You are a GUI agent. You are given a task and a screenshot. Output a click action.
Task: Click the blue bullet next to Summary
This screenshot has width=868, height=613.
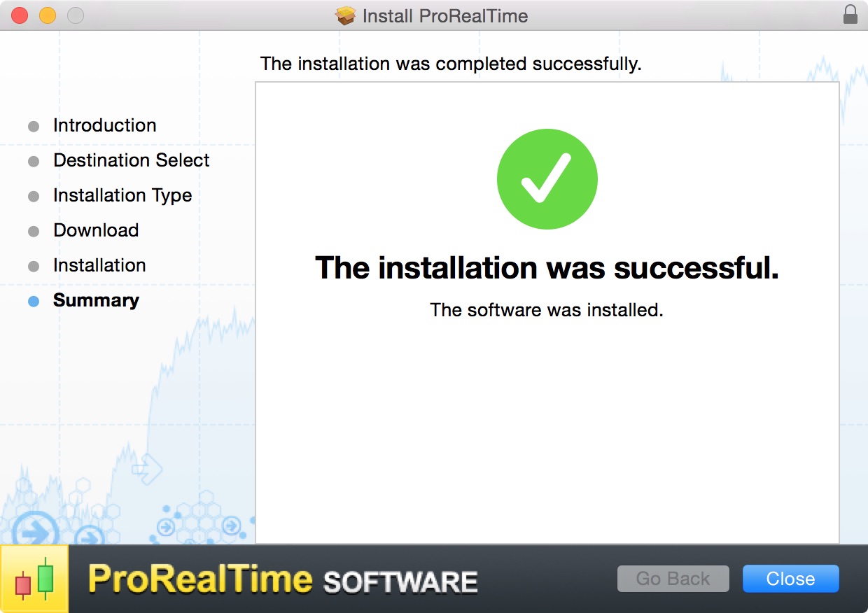point(34,302)
